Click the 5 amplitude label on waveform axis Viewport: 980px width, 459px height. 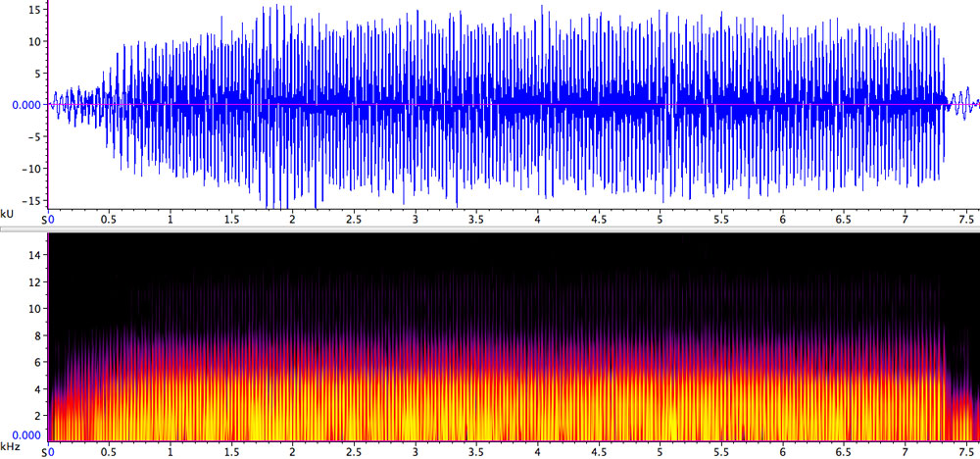37,74
